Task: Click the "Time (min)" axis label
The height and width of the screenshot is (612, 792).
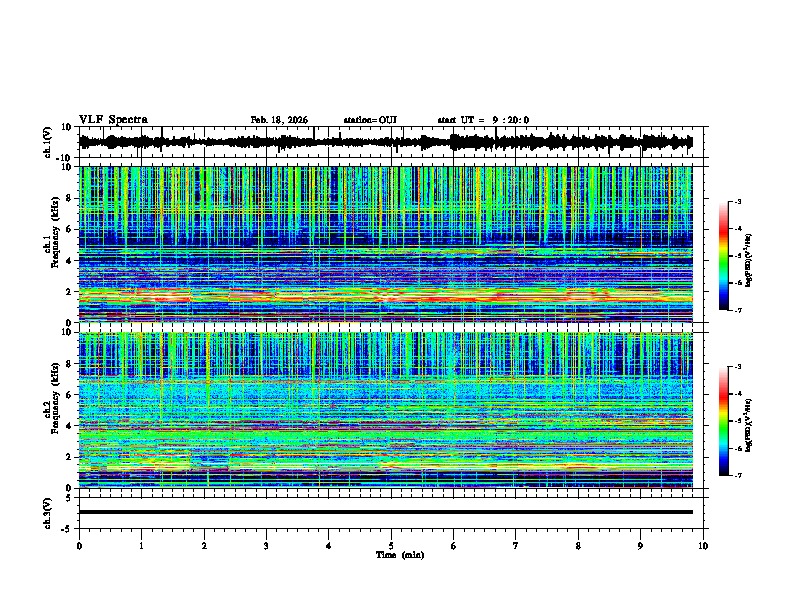Action: 400,555
